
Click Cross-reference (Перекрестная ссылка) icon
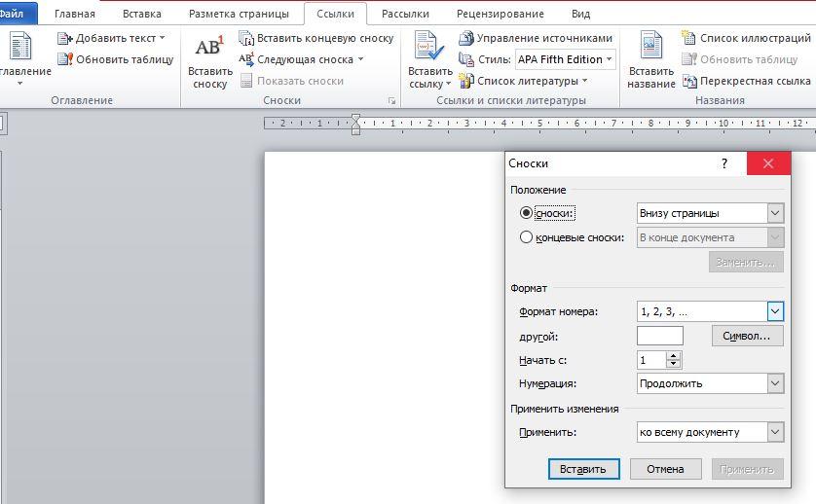(690, 81)
